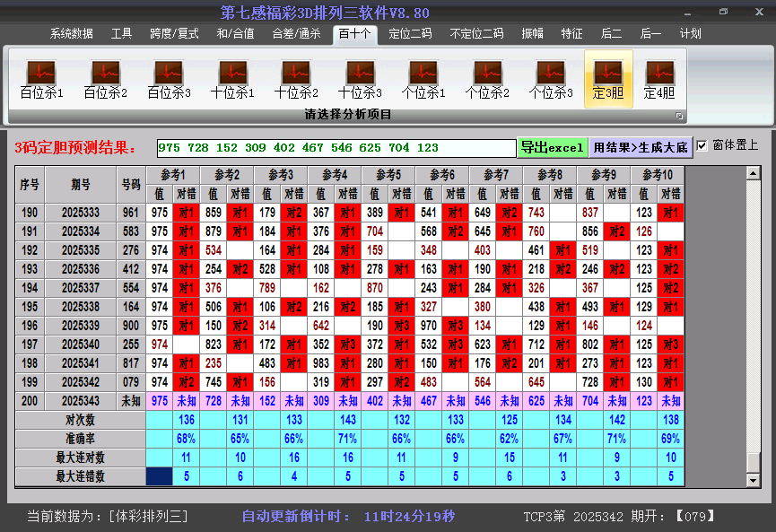Expand the 请选择分析项目 group launcher
Viewport: 776px width, 532px height.
tap(679, 116)
